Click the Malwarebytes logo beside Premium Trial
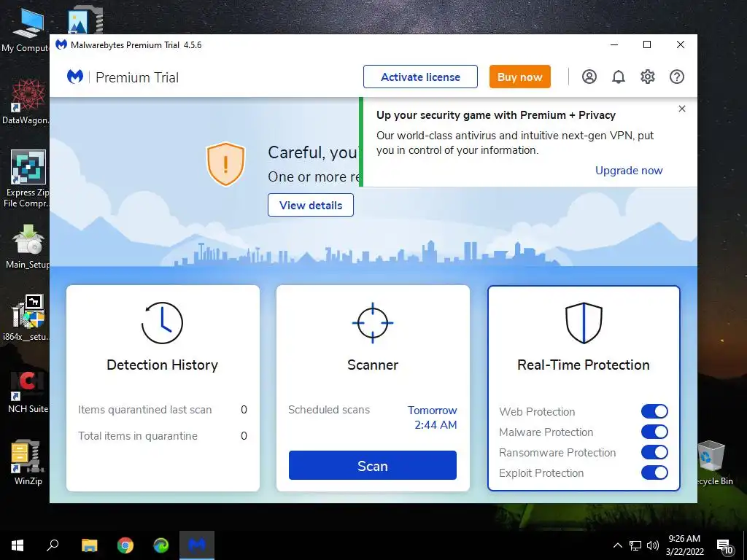Viewport: 747px width, 560px height. tap(75, 77)
